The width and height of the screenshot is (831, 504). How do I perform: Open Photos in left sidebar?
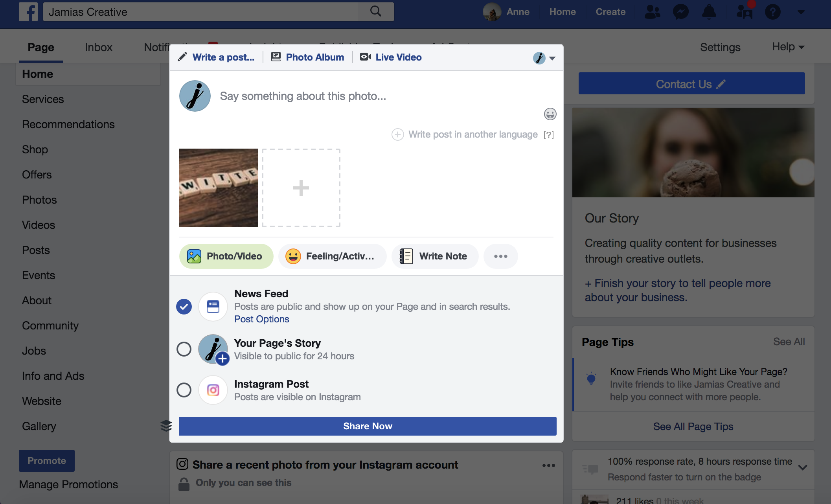point(39,200)
